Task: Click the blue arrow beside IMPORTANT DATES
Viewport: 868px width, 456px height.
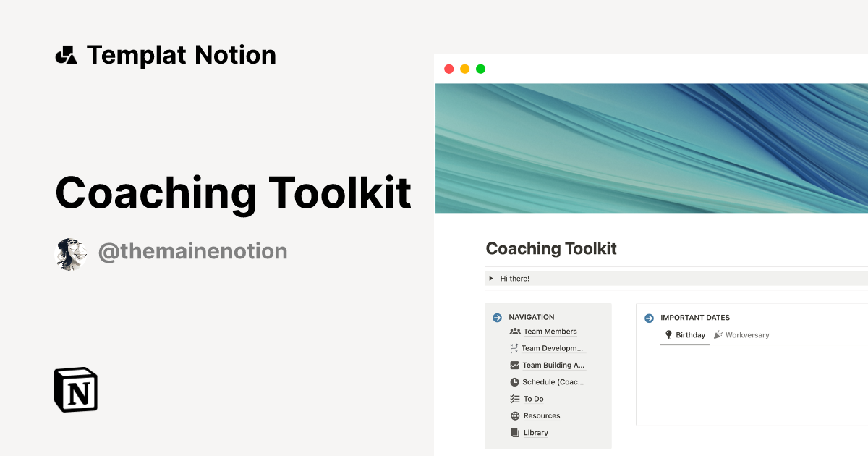Action: pos(649,318)
